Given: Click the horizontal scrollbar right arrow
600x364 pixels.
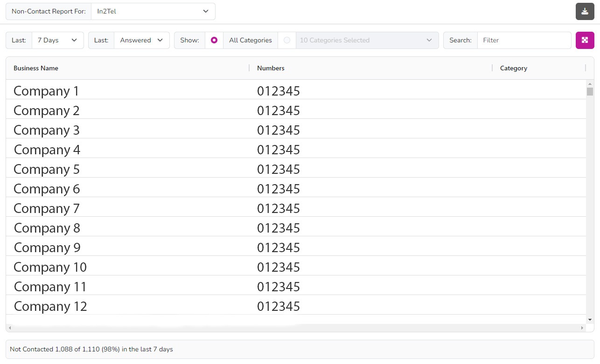Looking at the screenshot, I should 582,328.
